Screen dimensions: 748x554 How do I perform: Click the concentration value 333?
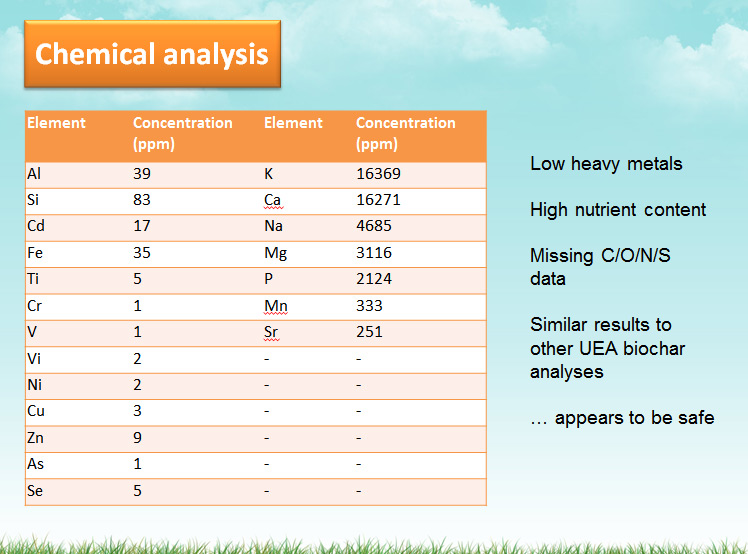[369, 305]
